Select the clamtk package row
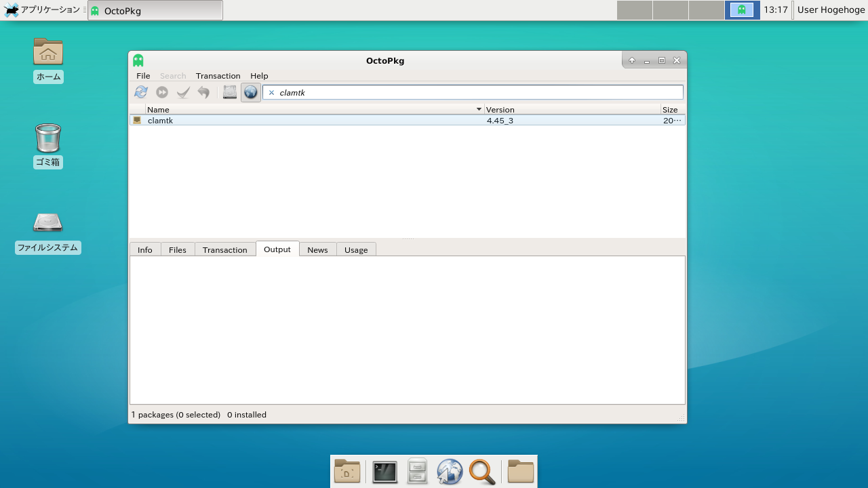Viewport: 868px width, 488px height. [407, 120]
